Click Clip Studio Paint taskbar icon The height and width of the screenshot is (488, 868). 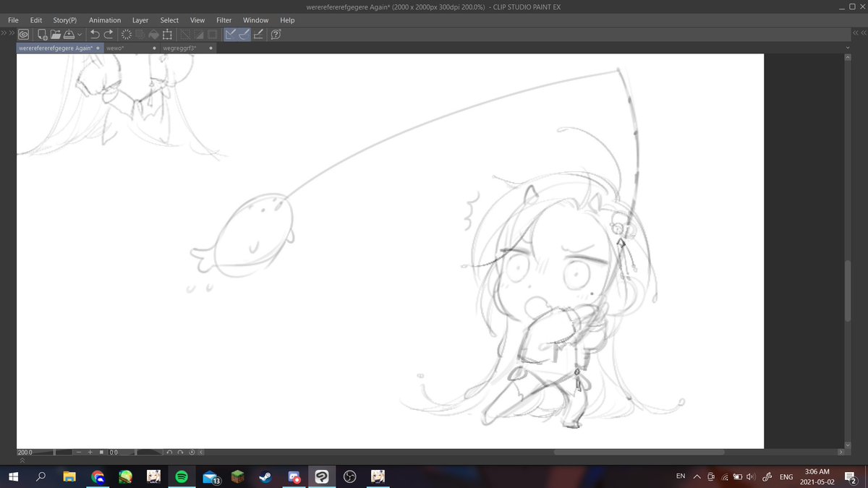coord(321,476)
